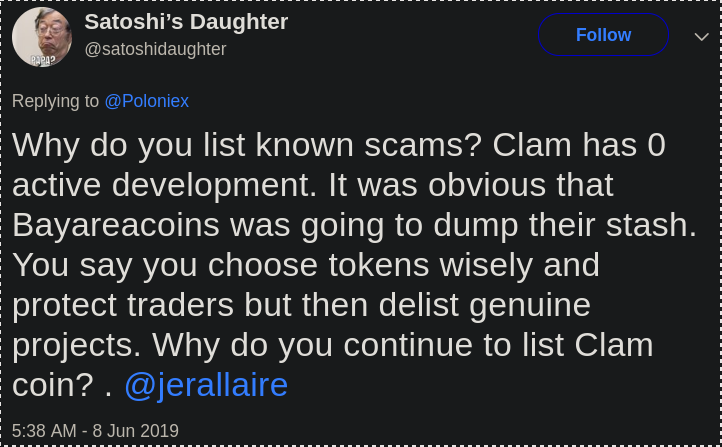Open the tweet options chevron menu

pyautogui.click(x=701, y=36)
